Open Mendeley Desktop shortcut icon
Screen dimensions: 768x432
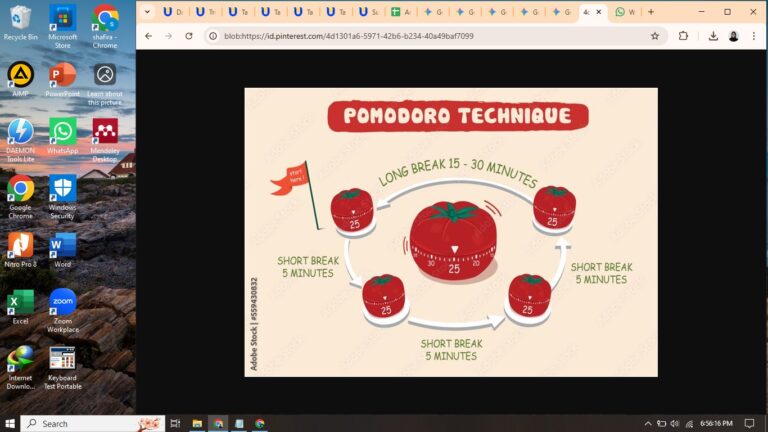(105, 135)
